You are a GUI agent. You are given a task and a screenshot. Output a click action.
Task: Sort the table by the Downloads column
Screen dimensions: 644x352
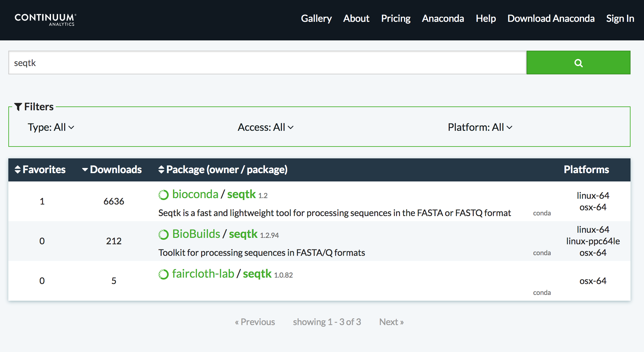[112, 169]
